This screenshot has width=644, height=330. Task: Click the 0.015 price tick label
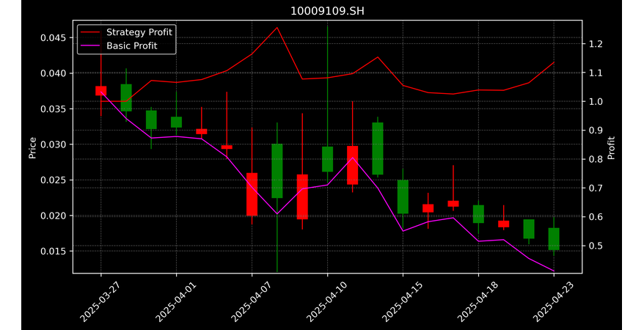tap(53, 252)
